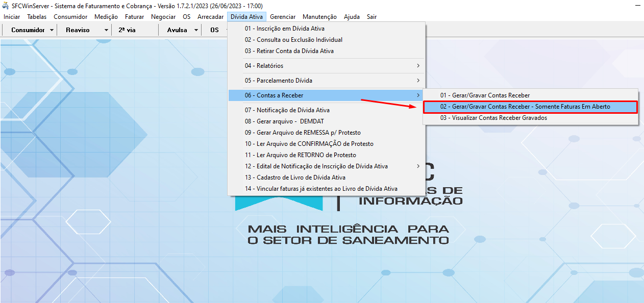Choose 01 - Gerar/Gravar Contas Receber
Screen dimensions: 644x303
[485, 95]
